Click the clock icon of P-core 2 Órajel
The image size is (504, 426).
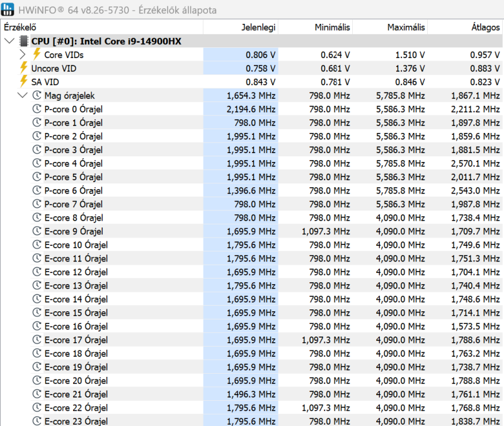(37, 136)
